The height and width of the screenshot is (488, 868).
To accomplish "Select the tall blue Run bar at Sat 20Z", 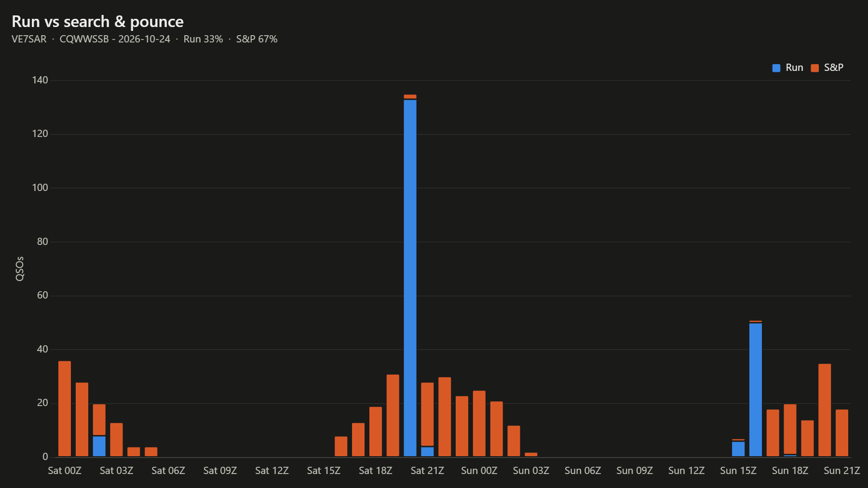I will tap(410, 278).
